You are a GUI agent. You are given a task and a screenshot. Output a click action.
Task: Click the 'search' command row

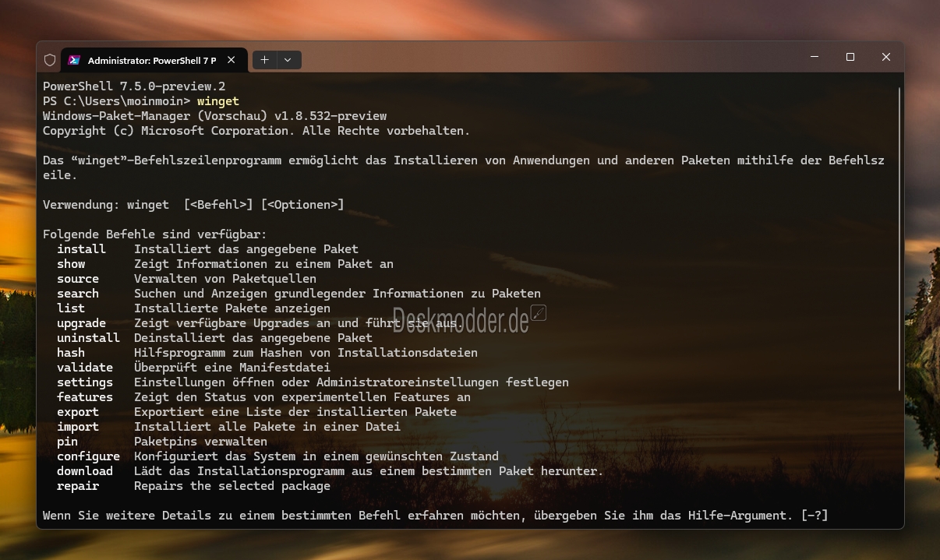(x=299, y=294)
